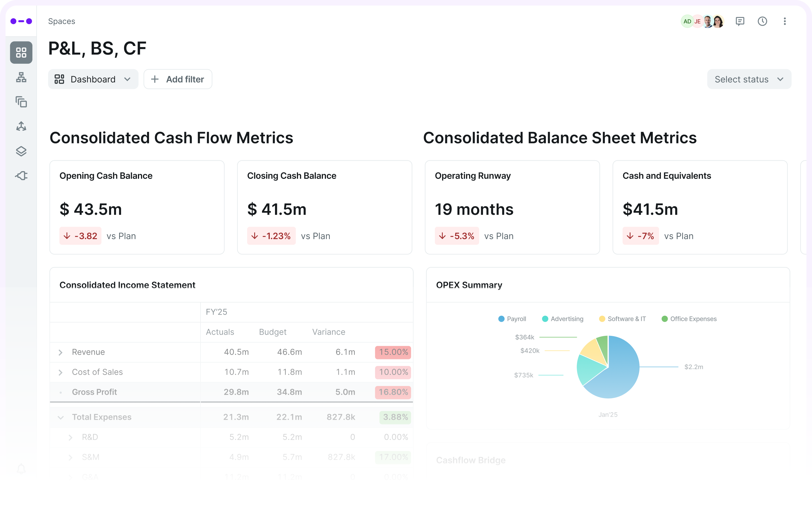Click the Spaces breadcrumb

[x=61, y=21]
